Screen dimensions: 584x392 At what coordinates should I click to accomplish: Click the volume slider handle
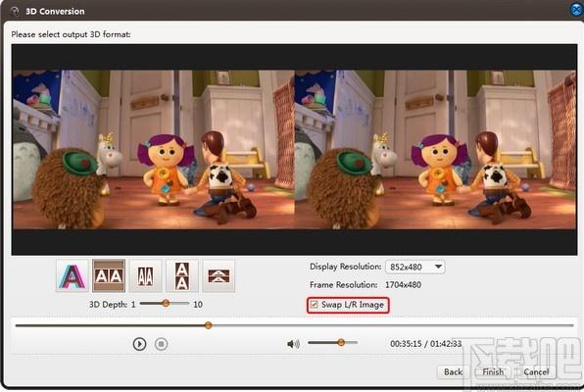pyautogui.click(x=341, y=342)
